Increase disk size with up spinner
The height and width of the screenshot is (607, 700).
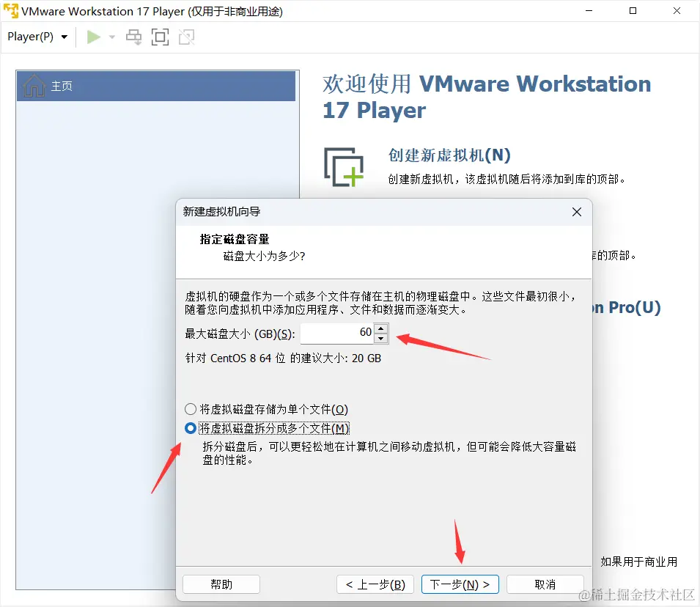pos(381,328)
